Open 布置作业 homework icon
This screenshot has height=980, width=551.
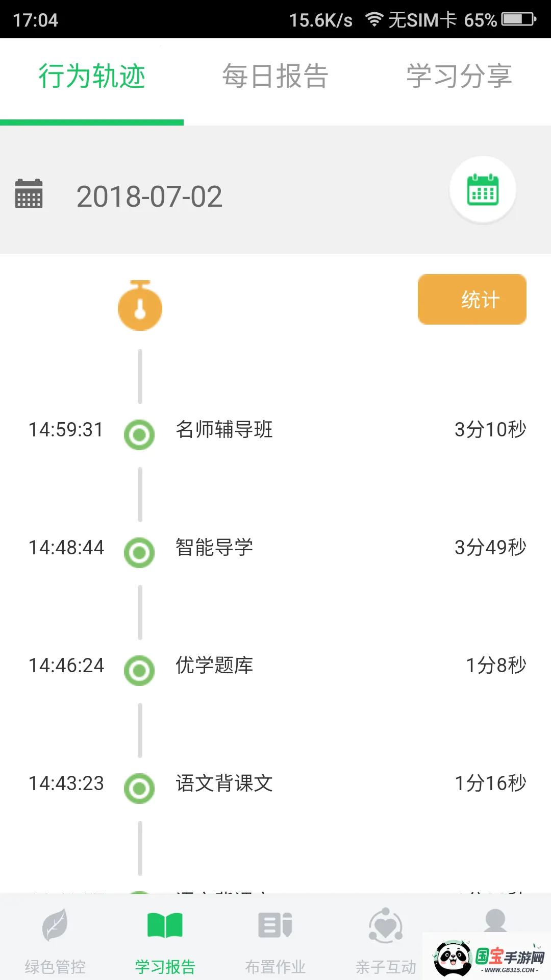tap(275, 925)
